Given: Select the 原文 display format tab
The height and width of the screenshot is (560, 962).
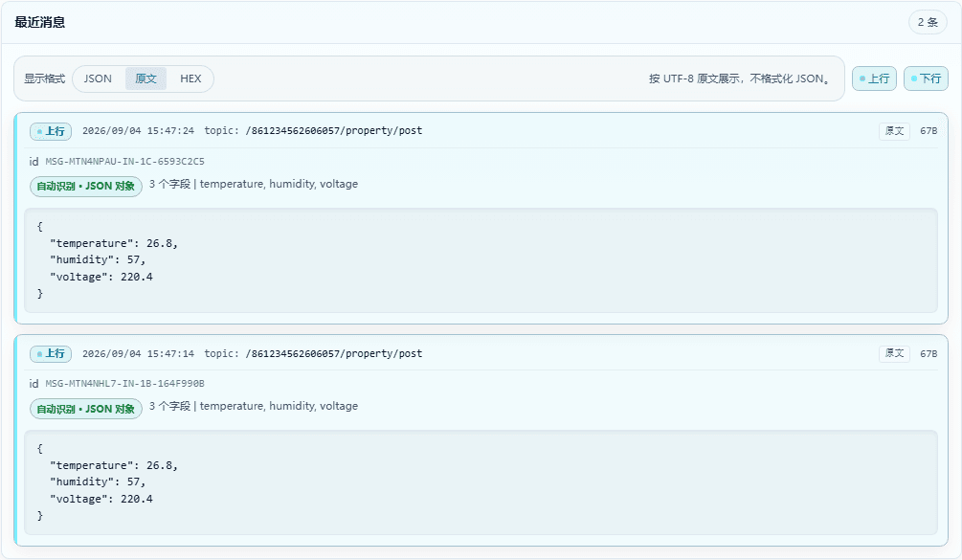Looking at the screenshot, I should tap(146, 78).
